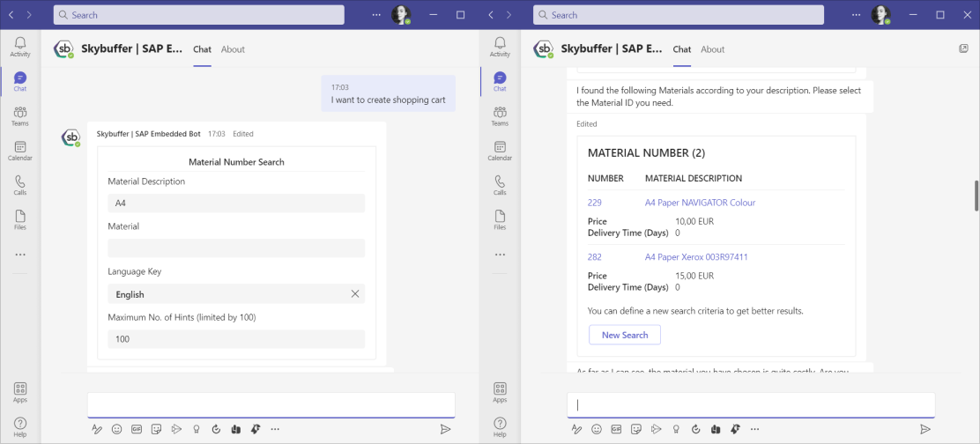Clear the English language key selection
This screenshot has height=444, width=980.
355,294
